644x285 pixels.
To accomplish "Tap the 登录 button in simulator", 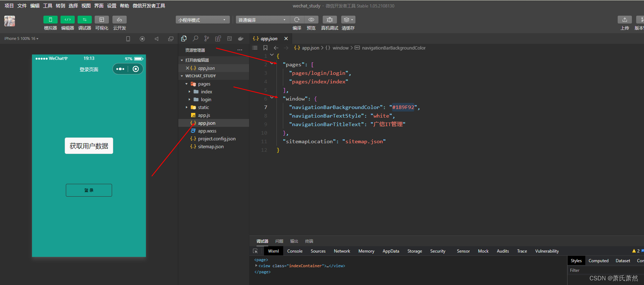I will pyautogui.click(x=89, y=190).
